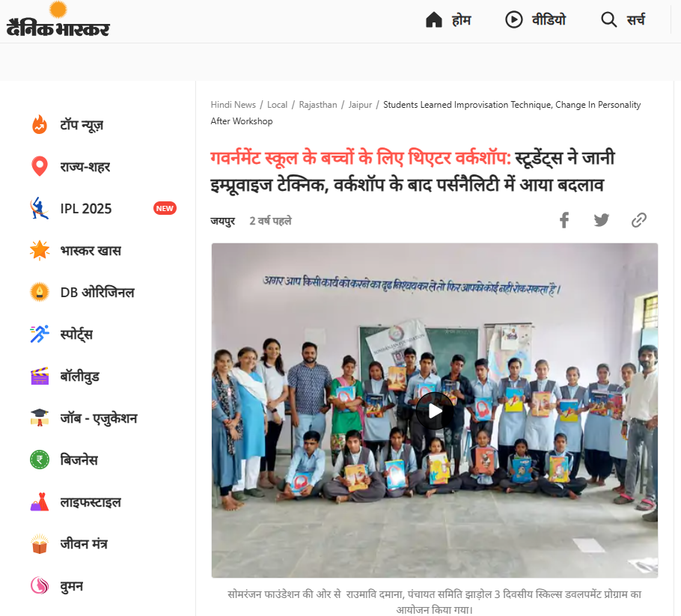Open the Rajasthan breadcrumb link

pos(318,105)
